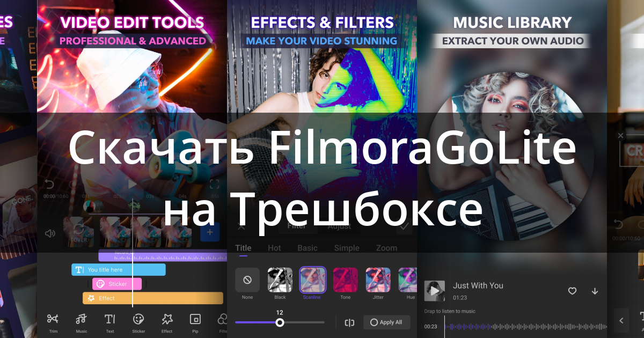Tap undo arrow in video edit screen
Image resolution: width=644 pixels, height=338 pixels.
[x=49, y=185]
